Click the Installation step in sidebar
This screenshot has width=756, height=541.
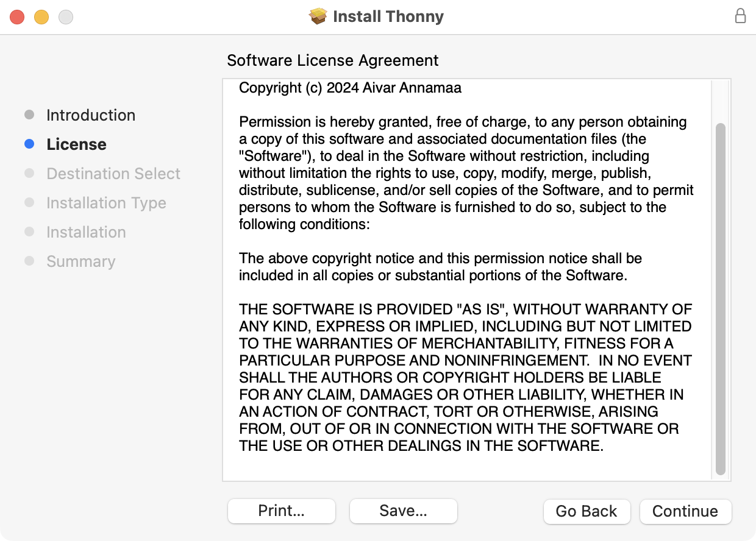[86, 232]
